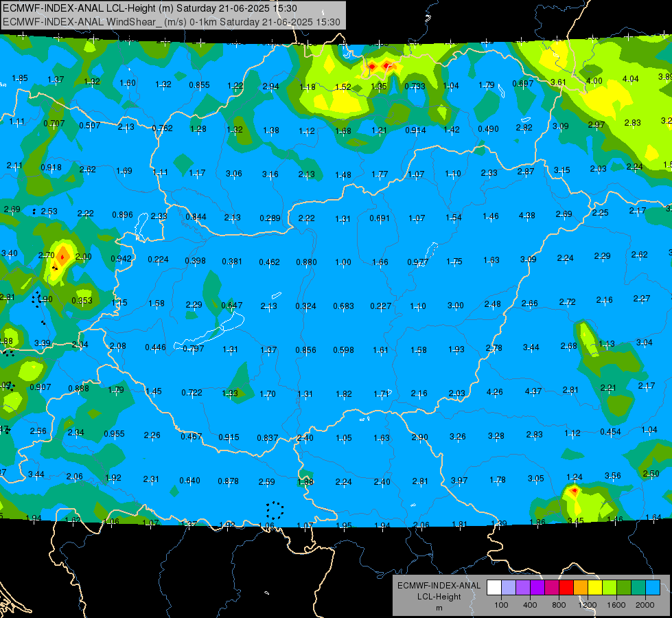Click the wind shear value 0.398
Screen dimensions: 672x618
(195, 260)
